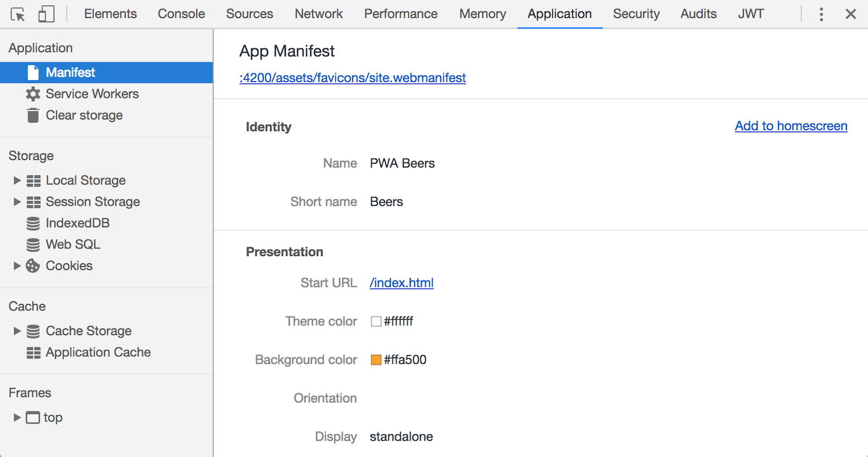Expand the top frame node

tap(17, 417)
